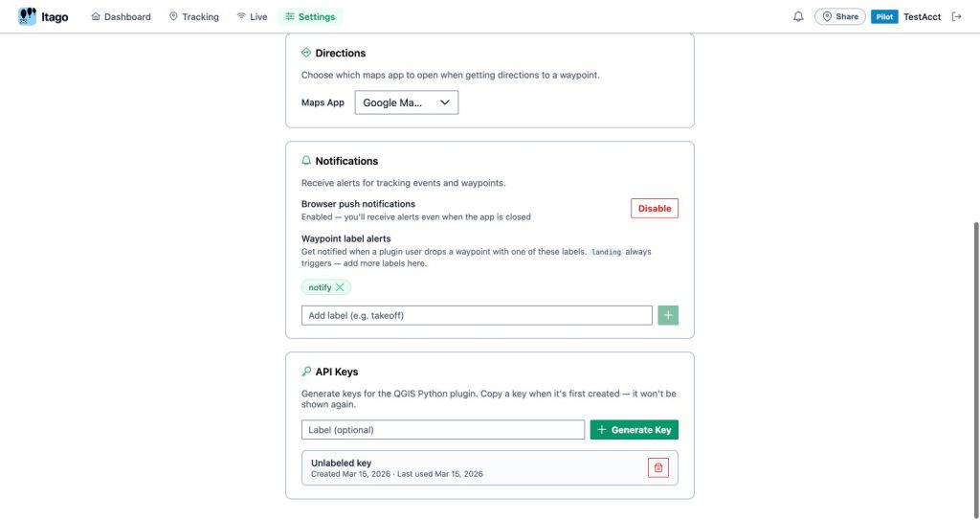The width and height of the screenshot is (980, 520).
Task: Focus the Add label text field
Action: (x=477, y=315)
